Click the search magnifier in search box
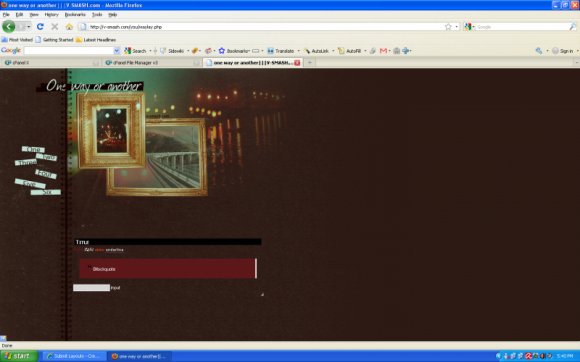Screen dimensions: 580x362 tap(573, 27)
